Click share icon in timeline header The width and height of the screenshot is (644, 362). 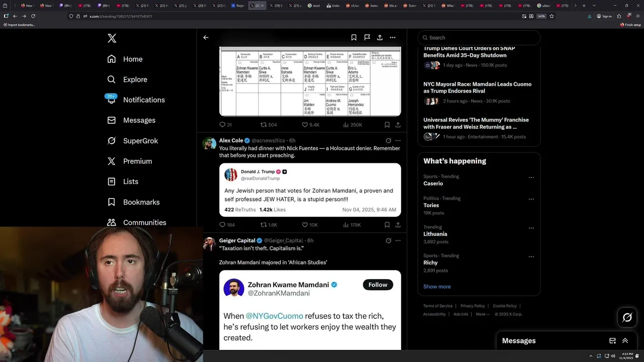click(x=380, y=37)
